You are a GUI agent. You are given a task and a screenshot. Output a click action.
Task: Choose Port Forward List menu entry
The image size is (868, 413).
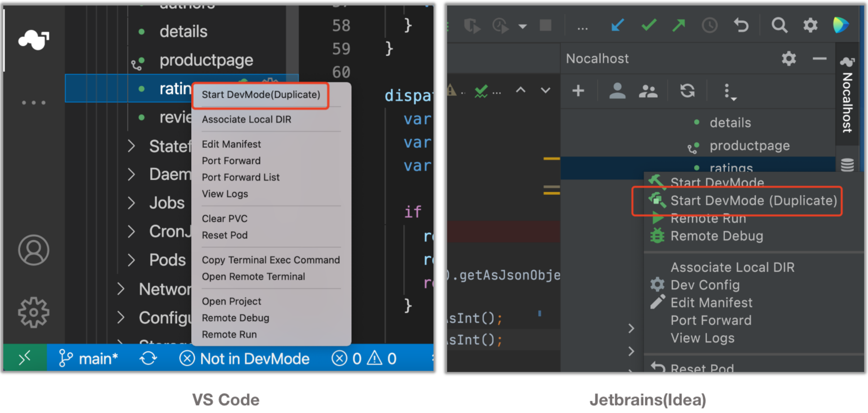(x=240, y=177)
